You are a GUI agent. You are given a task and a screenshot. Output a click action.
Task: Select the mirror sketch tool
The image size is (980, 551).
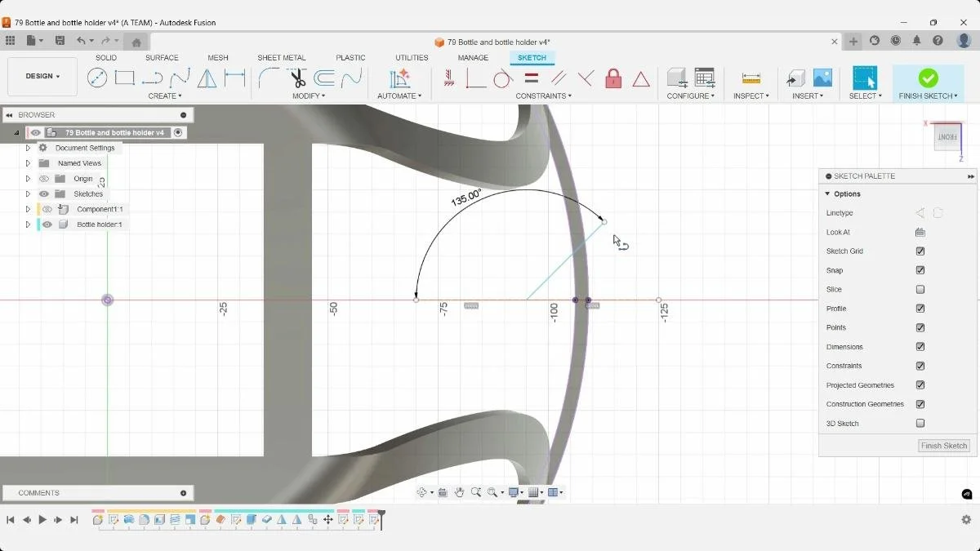pos(207,78)
